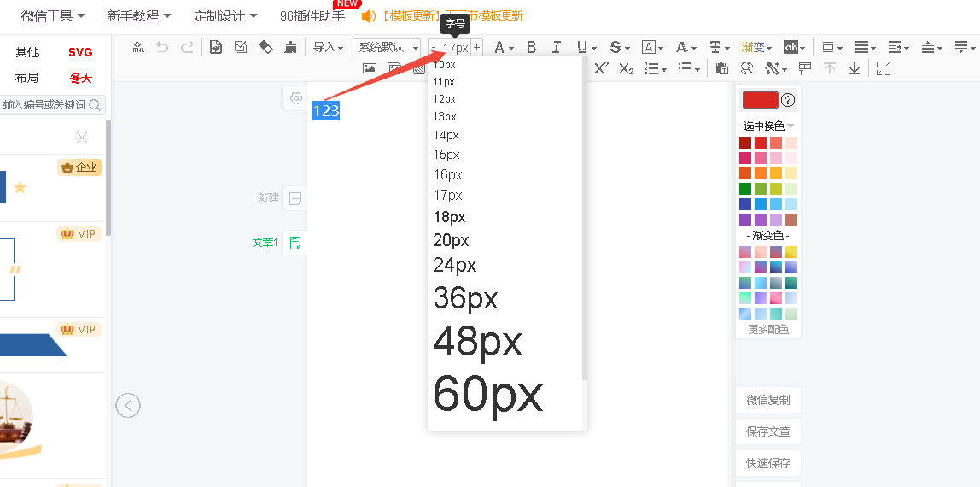
Task: Open the 导入 import dropdown
Action: click(328, 48)
